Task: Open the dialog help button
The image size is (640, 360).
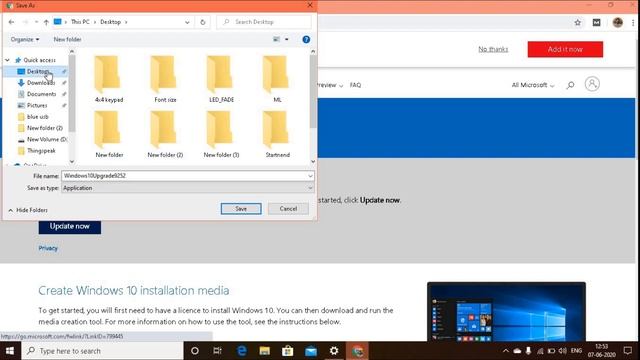Action: click(x=306, y=40)
